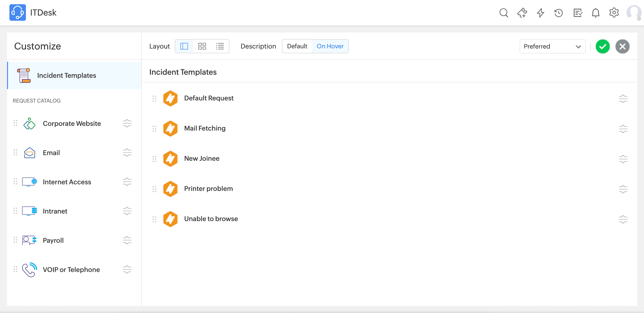644x313 pixels.
Task: Expand options for Corporate Website category
Action: coord(127,123)
